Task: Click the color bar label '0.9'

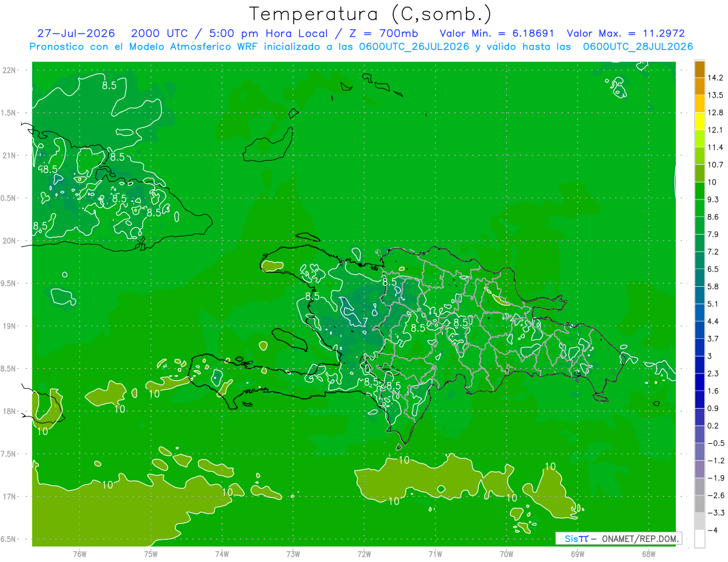Action: [x=713, y=409]
